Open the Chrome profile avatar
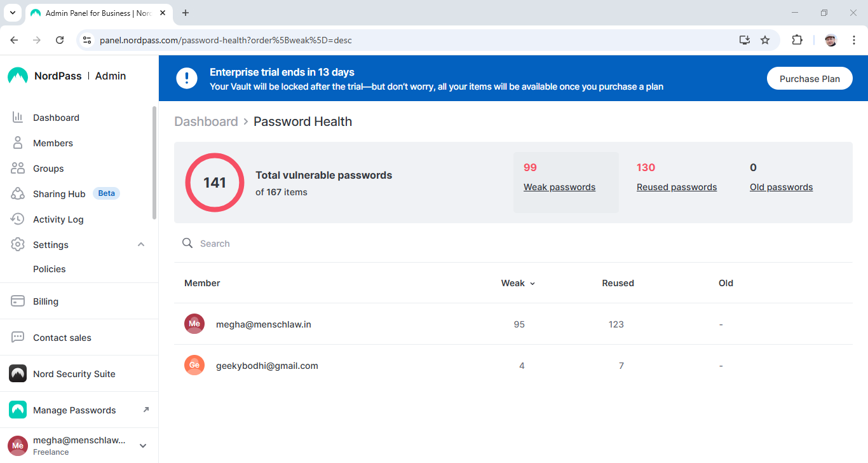This screenshot has width=868, height=463. [x=831, y=40]
